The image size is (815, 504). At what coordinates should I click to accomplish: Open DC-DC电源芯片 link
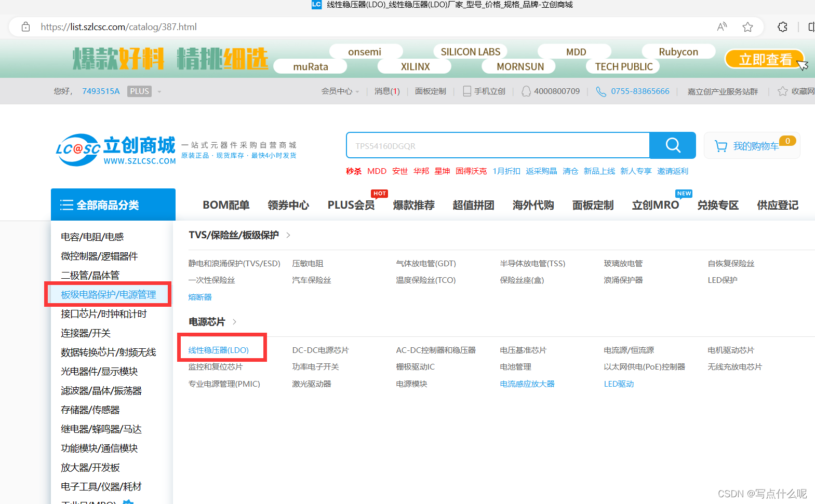[x=320, y=350]
